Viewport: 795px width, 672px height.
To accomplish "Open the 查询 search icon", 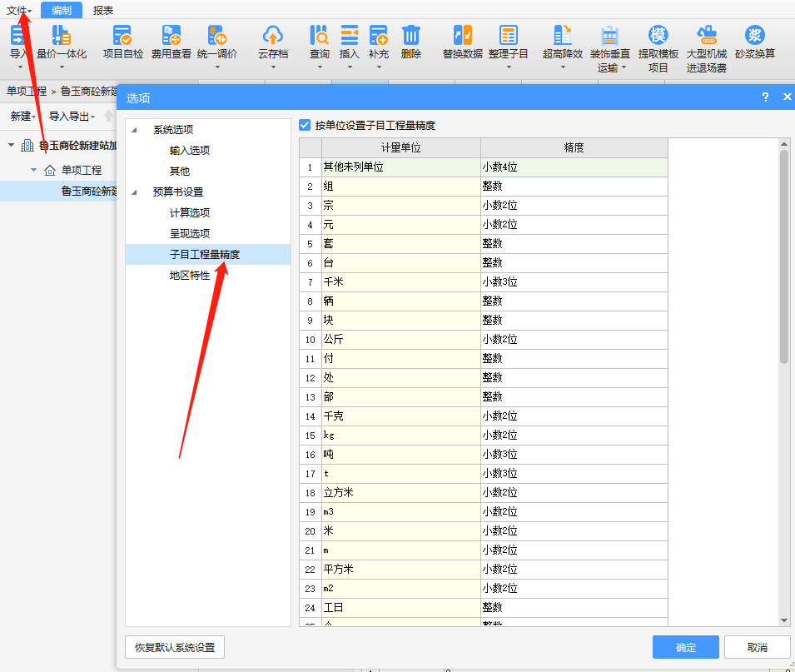I will tap(320, 36).
